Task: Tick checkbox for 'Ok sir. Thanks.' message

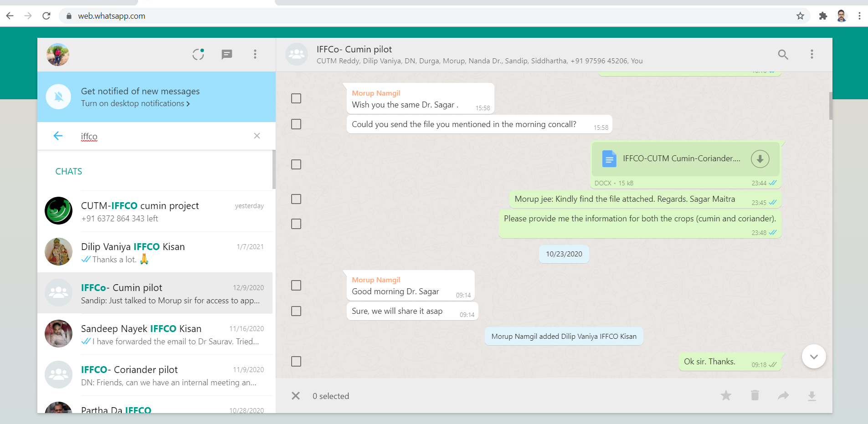Action: 296,361
